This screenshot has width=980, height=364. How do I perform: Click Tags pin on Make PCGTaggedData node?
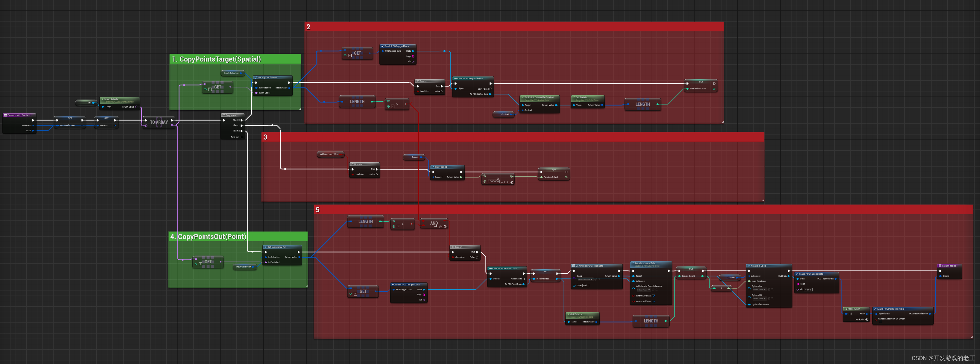tap(798, 284)
